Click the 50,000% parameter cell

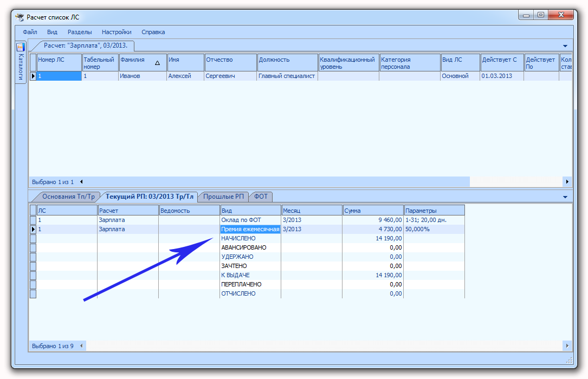pos(434,229)
